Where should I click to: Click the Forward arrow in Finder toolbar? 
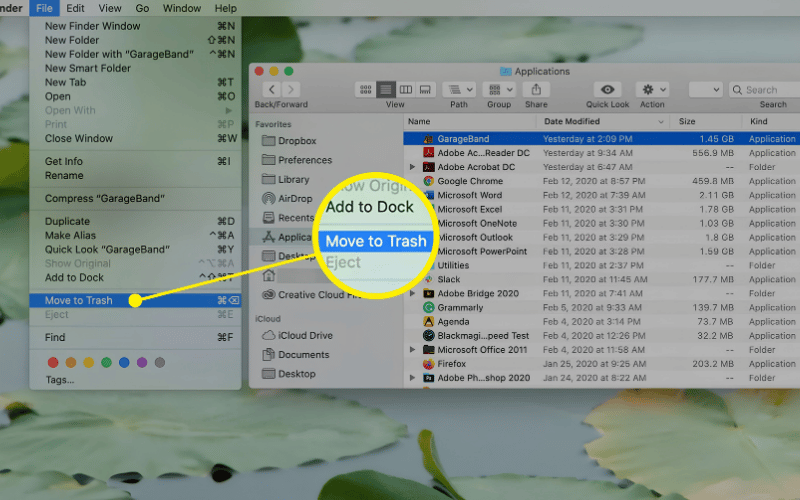click(291, 90)
